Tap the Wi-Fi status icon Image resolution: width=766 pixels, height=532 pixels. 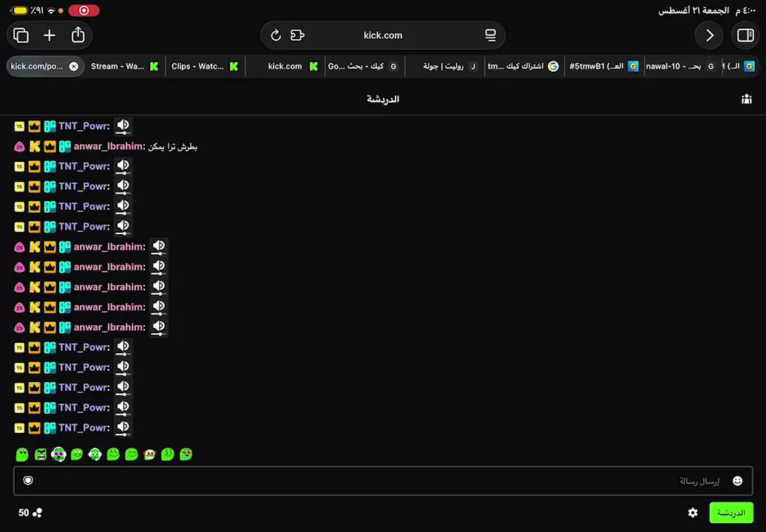point(51,10)
